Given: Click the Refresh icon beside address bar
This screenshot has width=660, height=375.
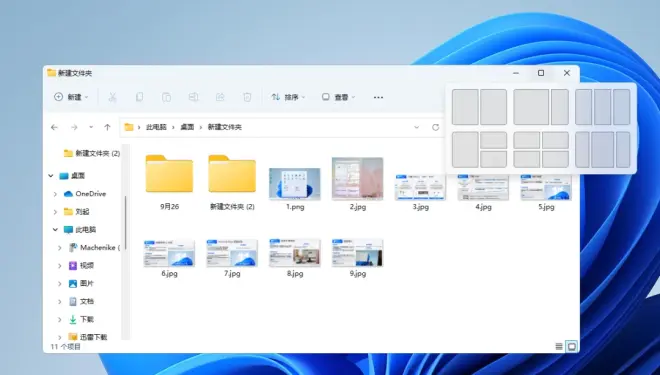Looking at the screenshot, I should coord(436,127).
